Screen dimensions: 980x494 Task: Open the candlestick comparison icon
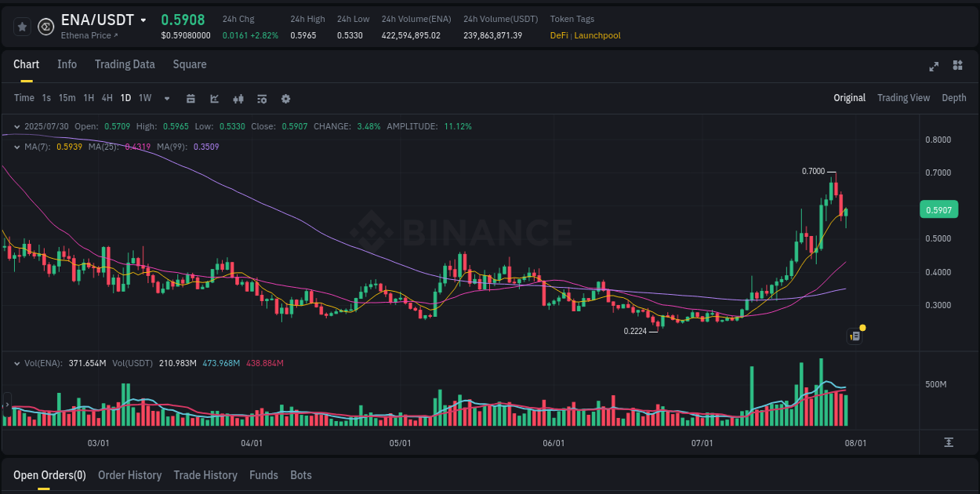[x=238, y=99]
